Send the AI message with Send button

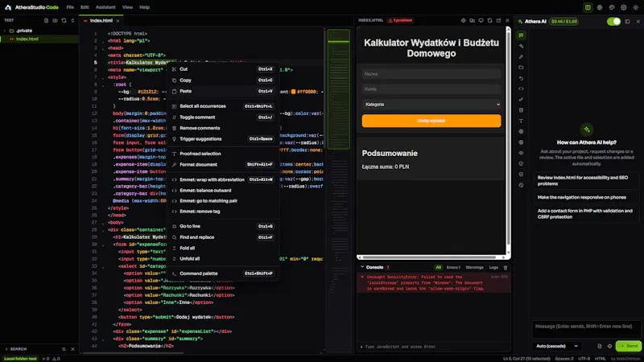[629, 346]
